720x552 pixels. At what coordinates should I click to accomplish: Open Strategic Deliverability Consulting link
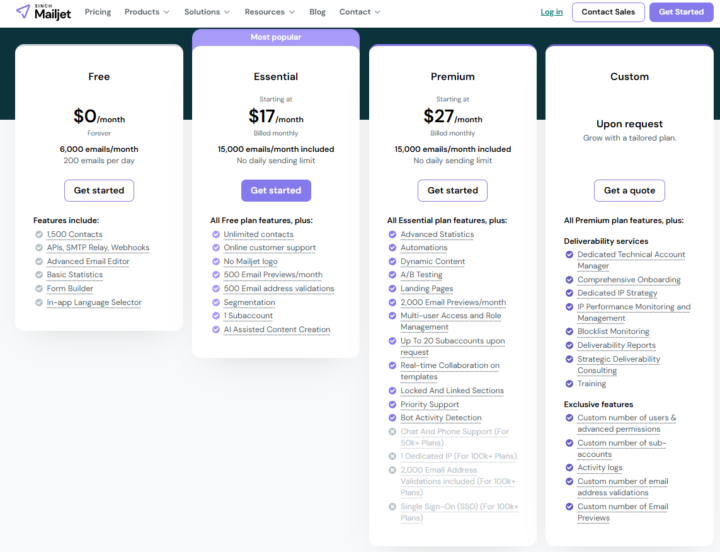(619, 365)
